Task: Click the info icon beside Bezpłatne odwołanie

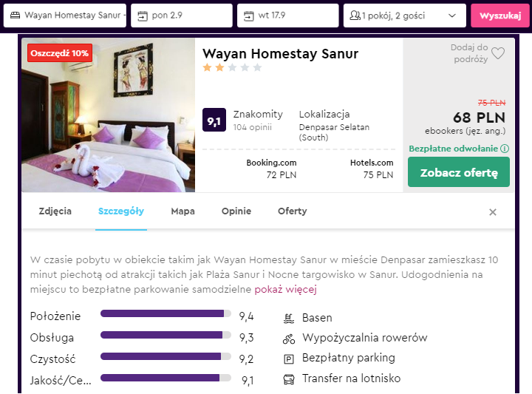Action: (x=505, y=149)
